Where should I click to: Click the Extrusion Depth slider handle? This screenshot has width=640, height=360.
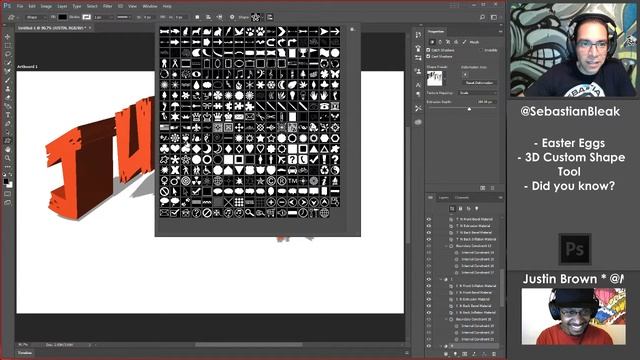pos(469,109)
